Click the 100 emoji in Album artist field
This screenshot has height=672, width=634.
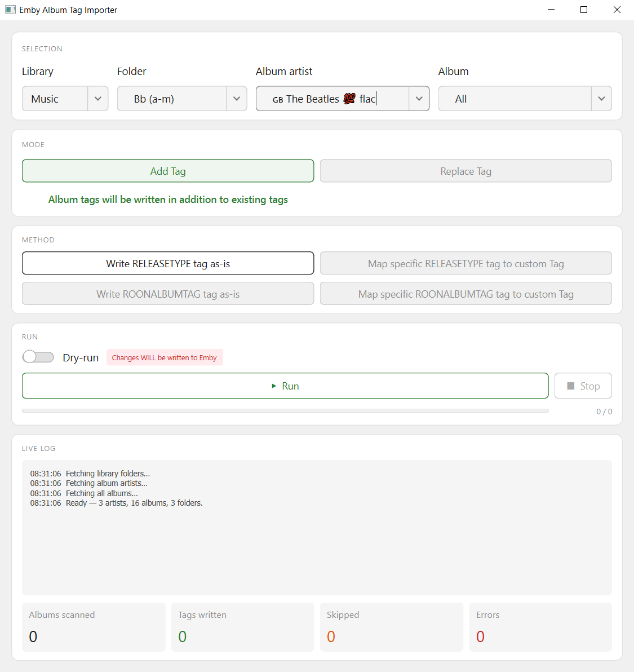click(x=349, y=99)
